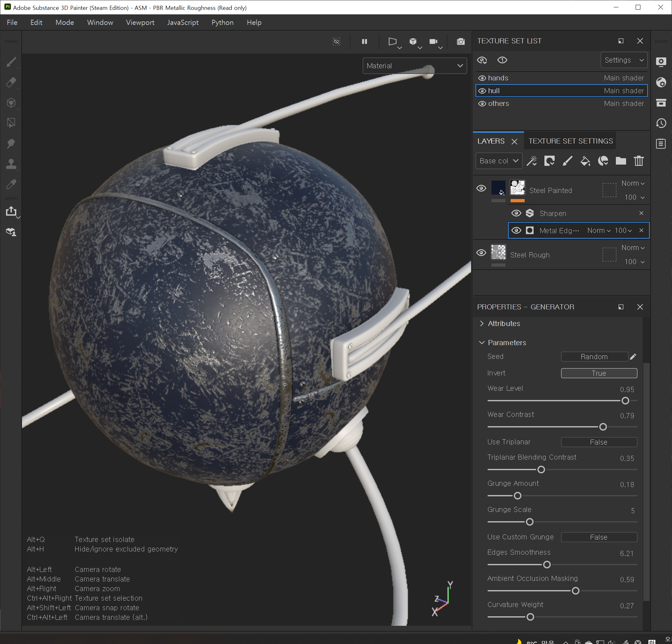Switch to the Texture Set Settings tab

click(570, 141)
